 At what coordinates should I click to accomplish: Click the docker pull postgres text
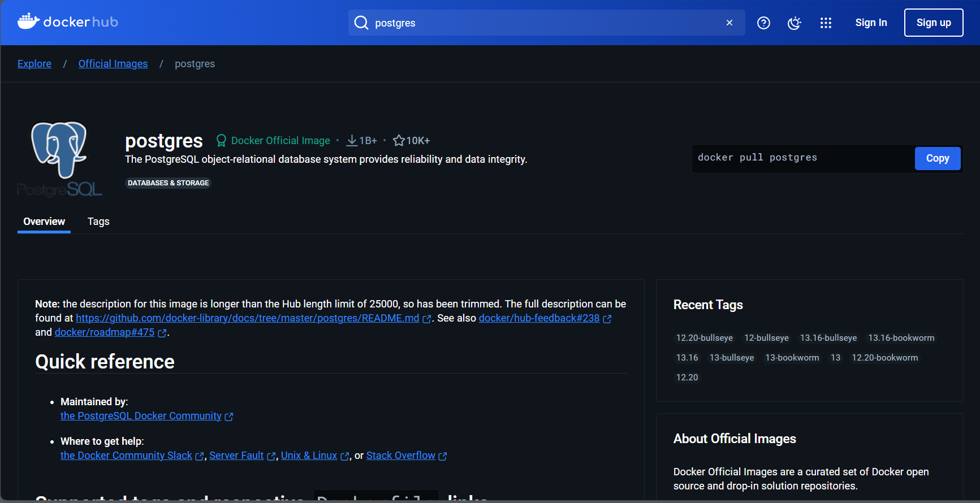click(757, 158)
